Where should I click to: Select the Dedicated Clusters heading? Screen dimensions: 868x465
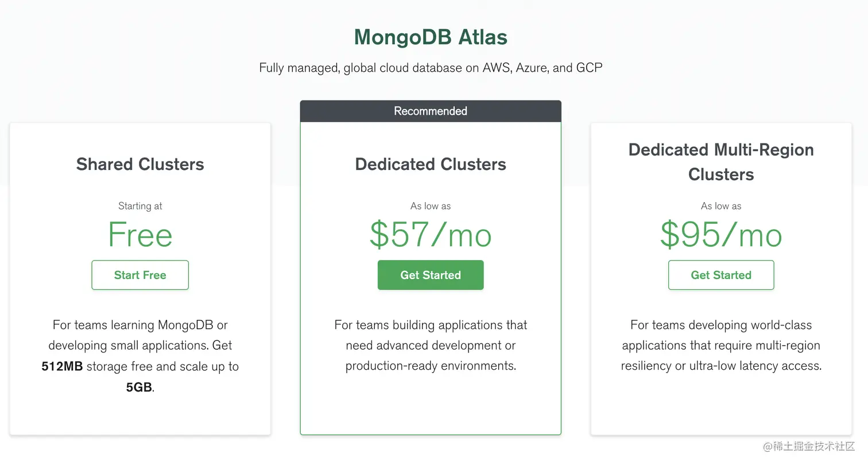[x=431, y=164]
